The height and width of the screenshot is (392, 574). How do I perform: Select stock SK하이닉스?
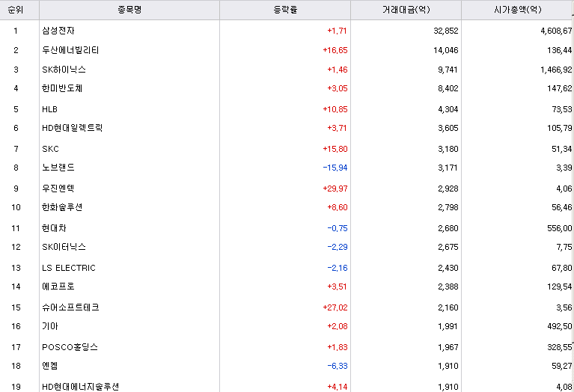(x=64, y=70)
